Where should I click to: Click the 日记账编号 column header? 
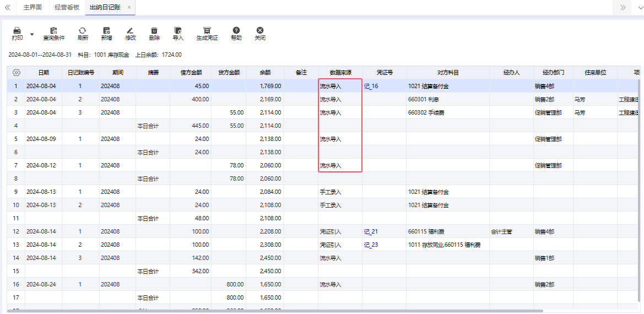[x=80, y=73]
